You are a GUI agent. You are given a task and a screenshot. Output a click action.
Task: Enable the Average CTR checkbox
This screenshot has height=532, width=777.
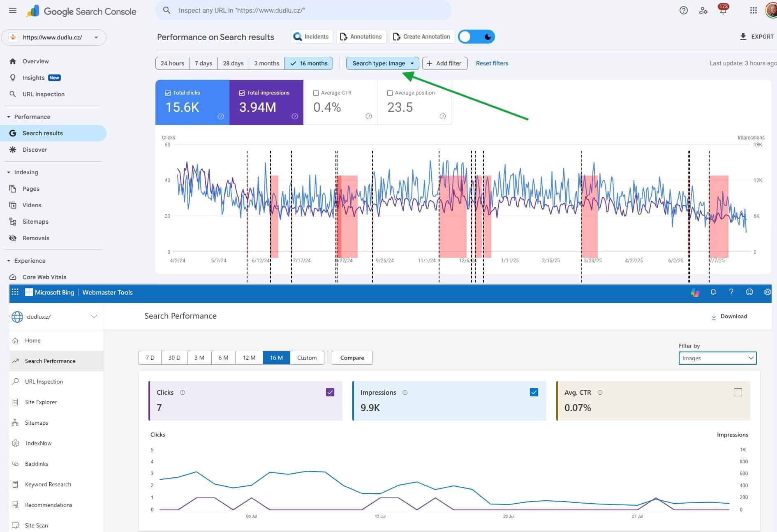(x=316, y=93)
